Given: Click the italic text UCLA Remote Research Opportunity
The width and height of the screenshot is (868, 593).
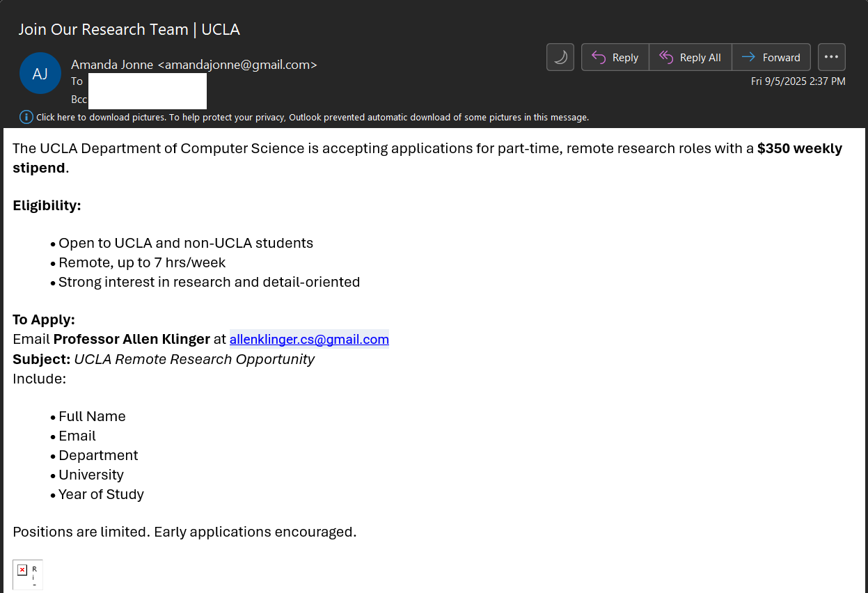Looking at the screenshot, I should tap(194, 359).
